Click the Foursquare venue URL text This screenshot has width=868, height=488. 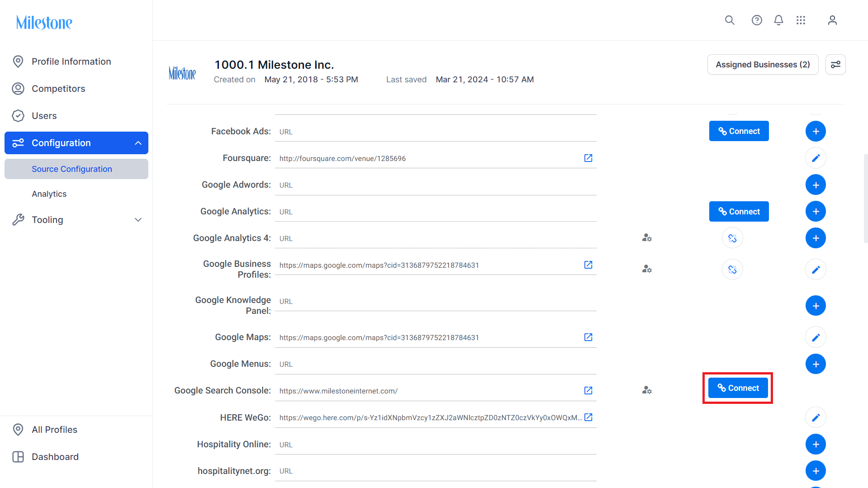tap(342, 159)
